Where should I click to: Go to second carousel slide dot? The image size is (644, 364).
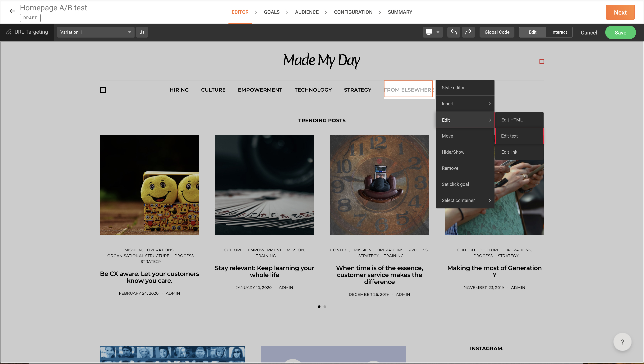tap(325, 307)
